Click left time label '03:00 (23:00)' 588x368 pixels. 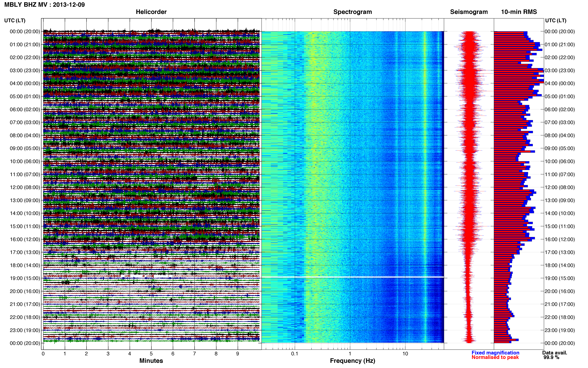(x=25, y=71)
